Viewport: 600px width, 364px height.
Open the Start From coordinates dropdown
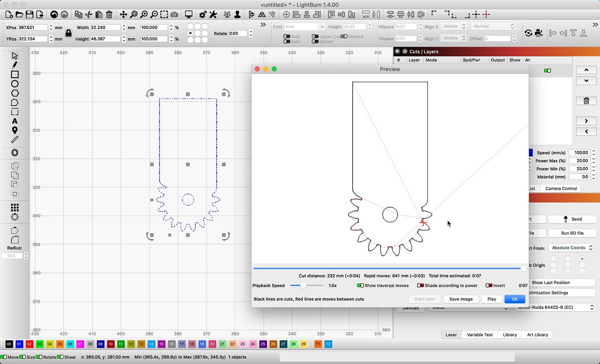coord(572,248)
